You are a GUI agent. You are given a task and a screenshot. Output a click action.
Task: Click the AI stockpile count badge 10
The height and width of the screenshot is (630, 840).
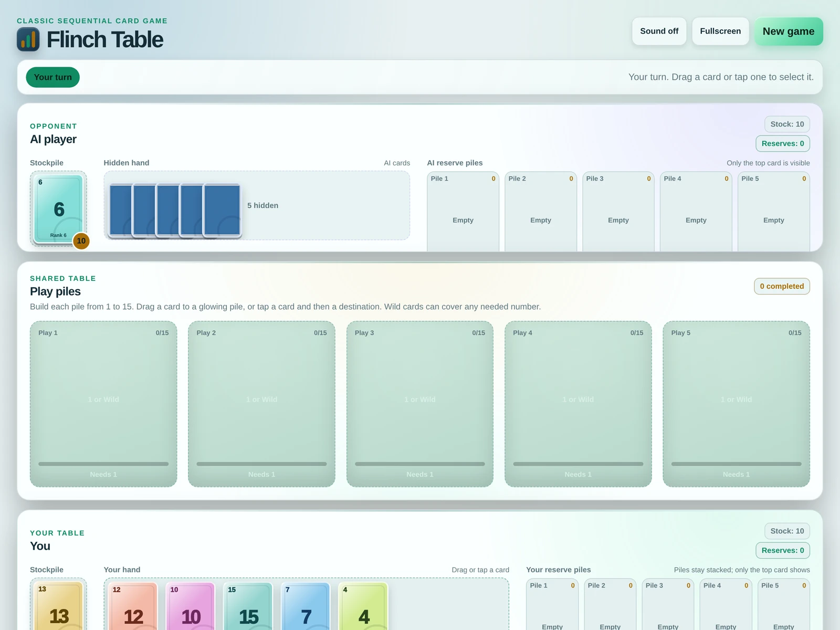(x=81, y=241)
